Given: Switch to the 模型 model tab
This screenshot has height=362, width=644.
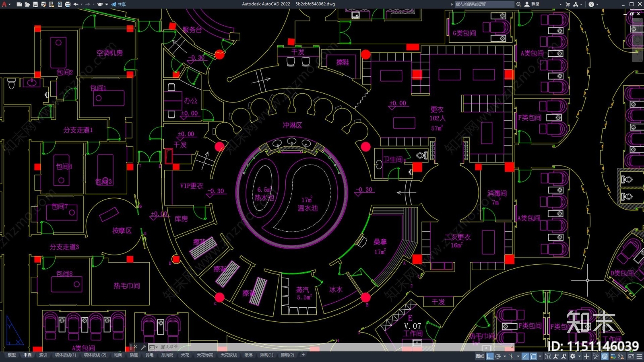Looking at the screenshot, I should tap(12, 355).
